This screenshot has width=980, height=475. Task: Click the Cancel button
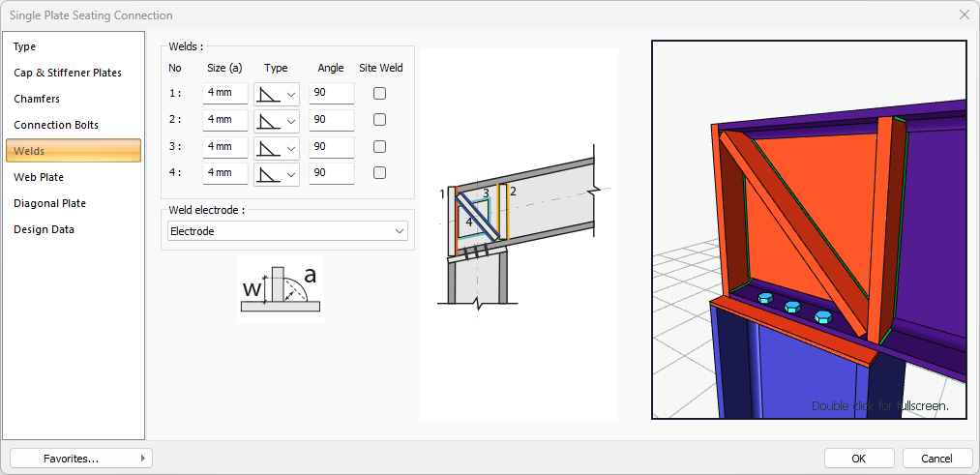point(936,459)
